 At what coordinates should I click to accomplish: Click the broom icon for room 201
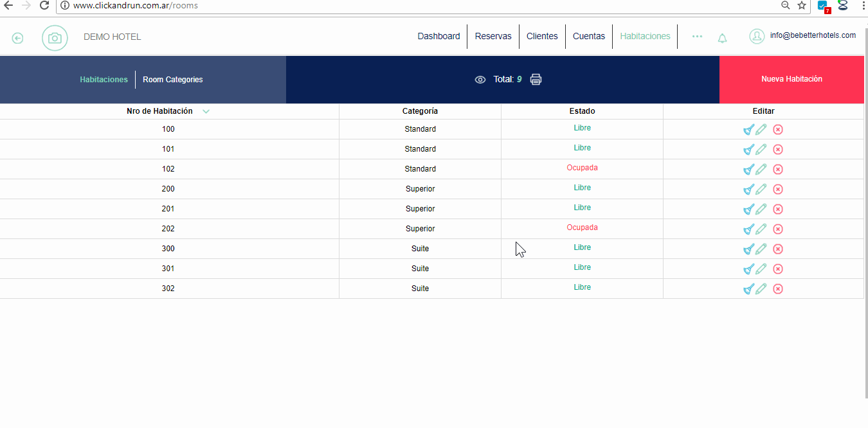click(748, 210)
